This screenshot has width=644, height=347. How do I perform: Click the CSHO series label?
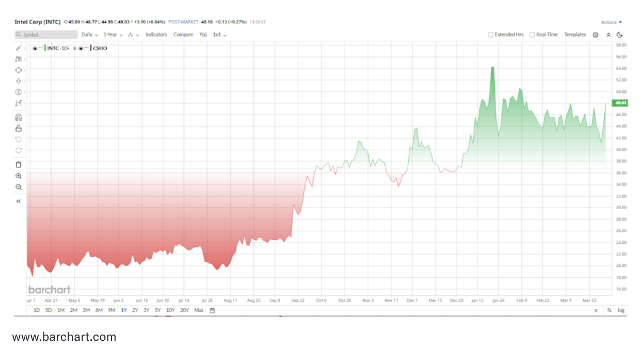click(x=100, y=48)
